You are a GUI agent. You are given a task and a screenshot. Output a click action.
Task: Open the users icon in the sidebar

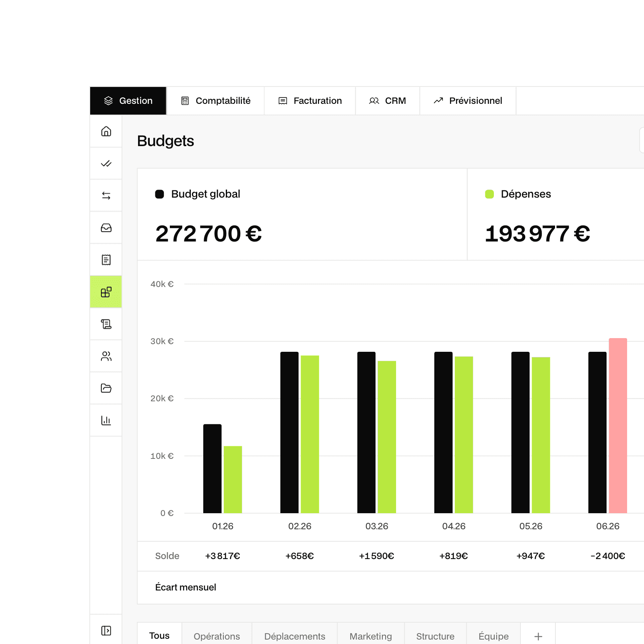point(106,356)
